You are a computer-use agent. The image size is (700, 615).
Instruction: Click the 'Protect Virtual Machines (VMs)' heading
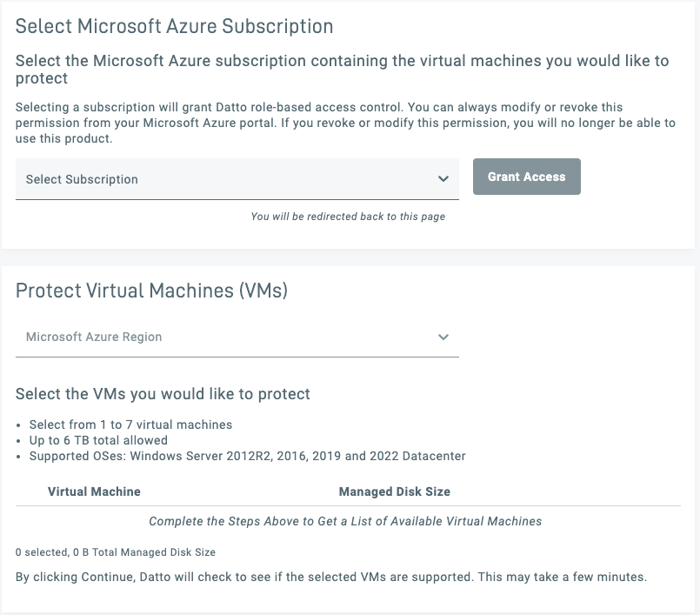click(x=151, y=291)
